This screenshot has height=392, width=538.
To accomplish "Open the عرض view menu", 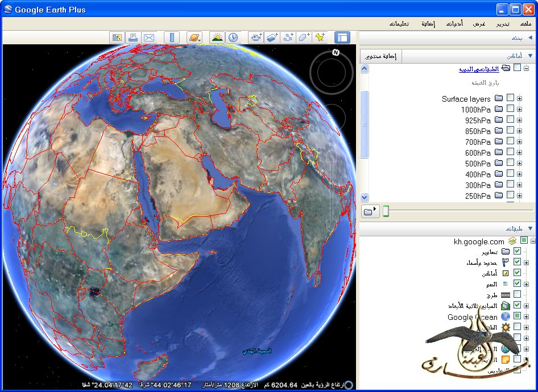I will [479, 24].
